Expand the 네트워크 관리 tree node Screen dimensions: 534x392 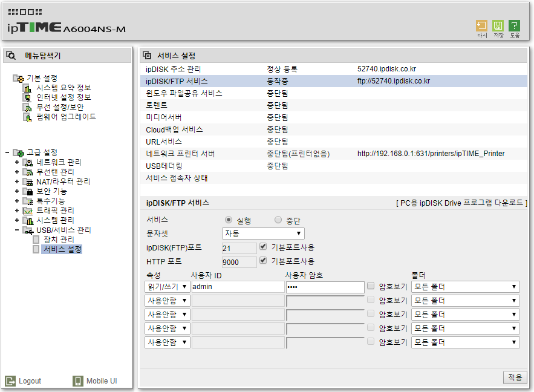pos(17,163)
